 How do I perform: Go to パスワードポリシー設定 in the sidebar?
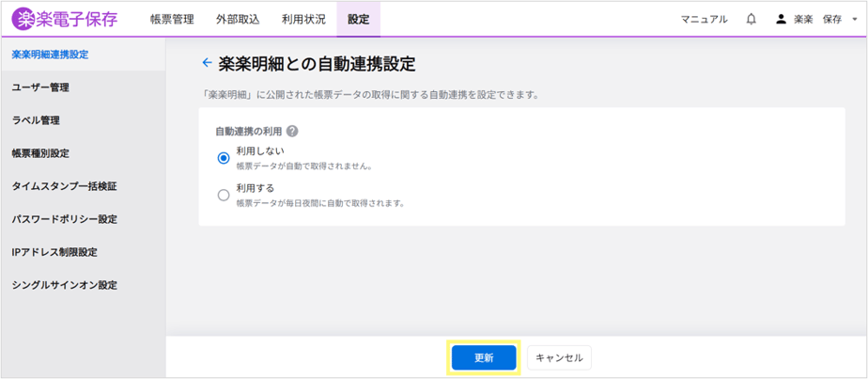point(84,219)
